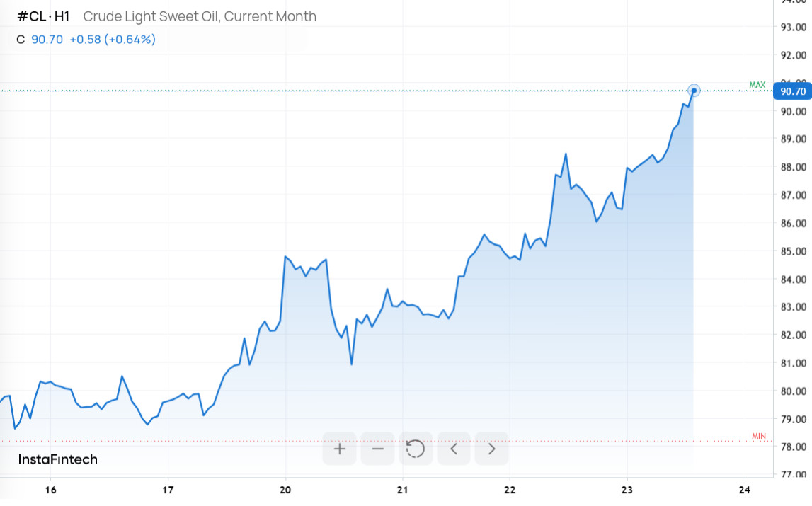Reset the chart view with circular arrow
The height and width of the screenshot is (506, 812).
click(416, 449)
